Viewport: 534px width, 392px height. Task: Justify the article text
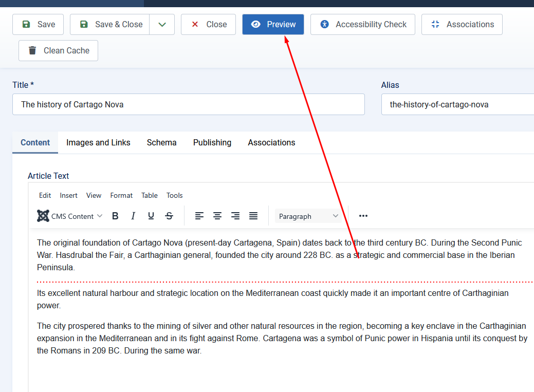253,216
